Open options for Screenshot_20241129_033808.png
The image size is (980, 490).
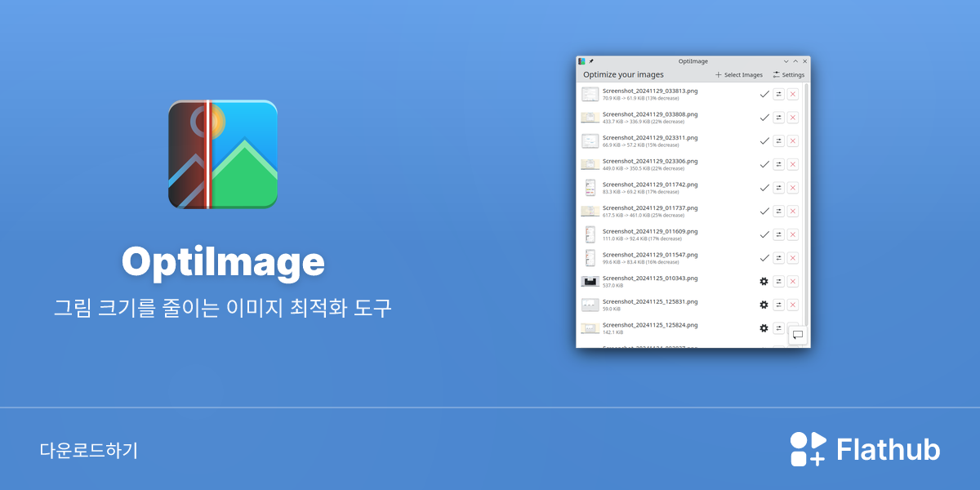pyautogui.click(x=779, y=118)
